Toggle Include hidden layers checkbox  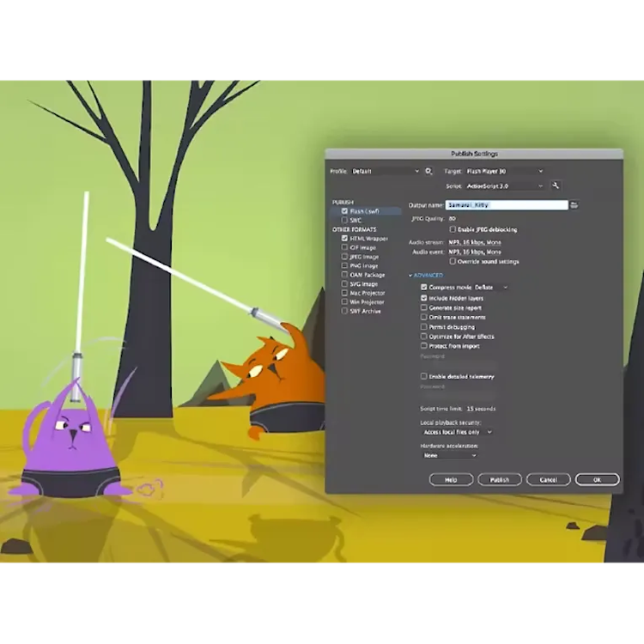tap(423, 298)
